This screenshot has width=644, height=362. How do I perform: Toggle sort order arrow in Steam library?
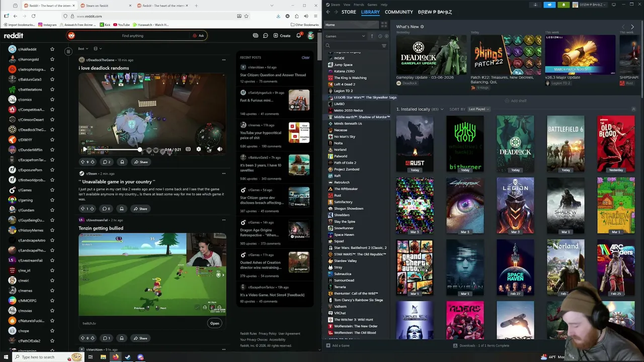pos(372,36)
